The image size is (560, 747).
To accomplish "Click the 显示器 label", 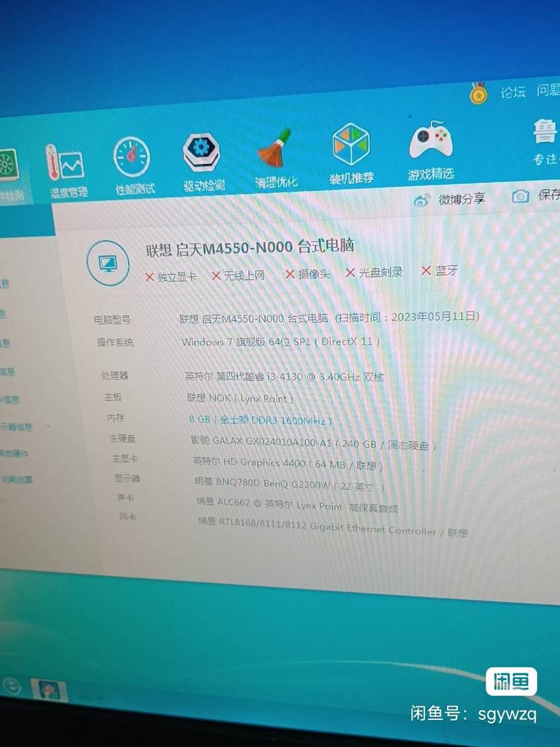I will [127, 478].
